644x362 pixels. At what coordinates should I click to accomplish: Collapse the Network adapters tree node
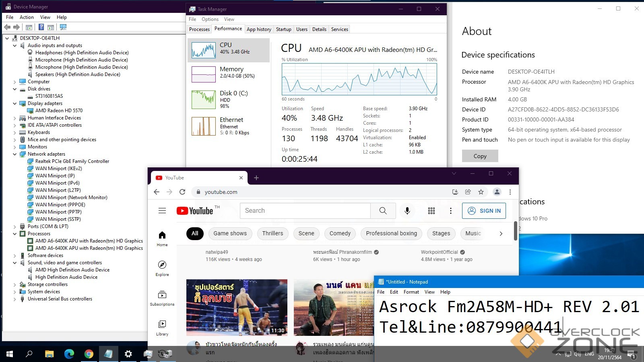click(x=15, y=154)
